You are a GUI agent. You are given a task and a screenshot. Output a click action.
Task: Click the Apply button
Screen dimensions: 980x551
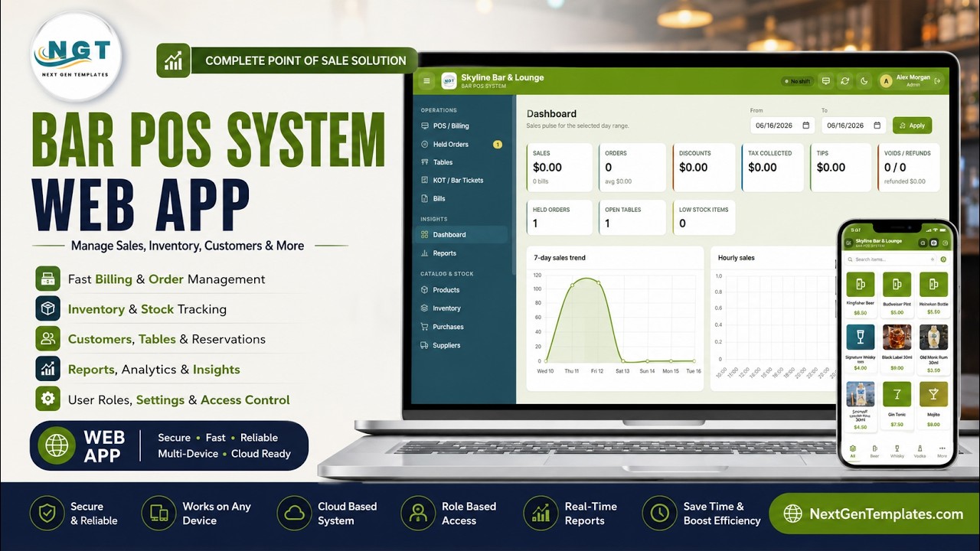[x=912, y=126]
